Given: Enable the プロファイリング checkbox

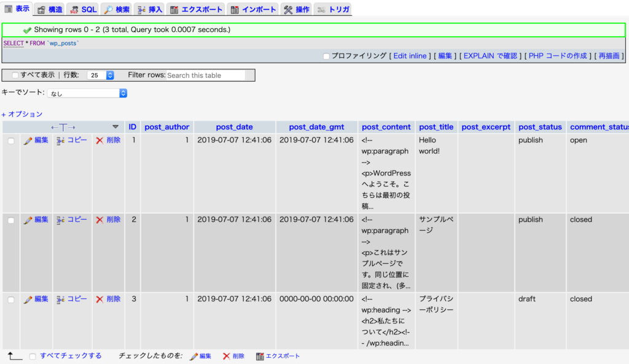Looking at the screenshot, I should (327, 56).
